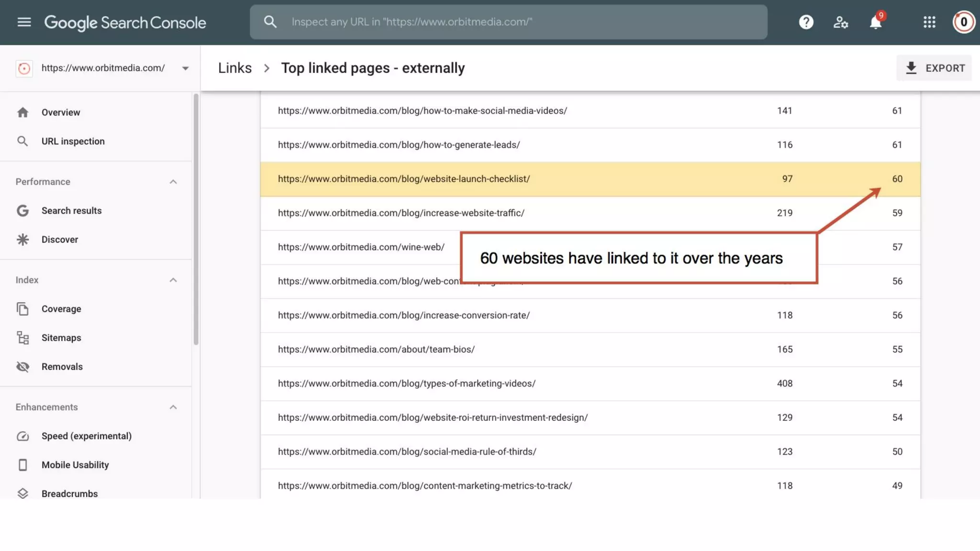Open the Google apps grid
Screen dimensions: 980x551
pos(929,22)
